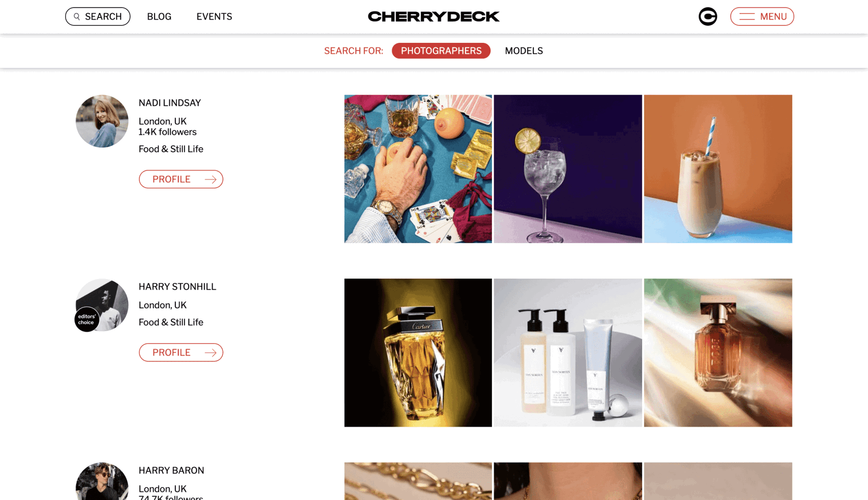Viewport: 868px width, 500px height.
Task: Open the iced coffee with straw photo
Action: click(x=718, y=169)
